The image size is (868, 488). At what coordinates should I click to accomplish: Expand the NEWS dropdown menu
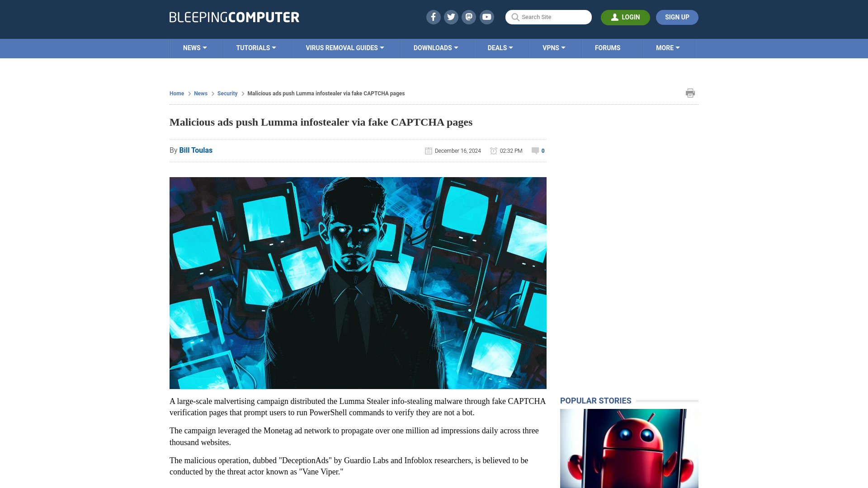click(x=195, y=48)
